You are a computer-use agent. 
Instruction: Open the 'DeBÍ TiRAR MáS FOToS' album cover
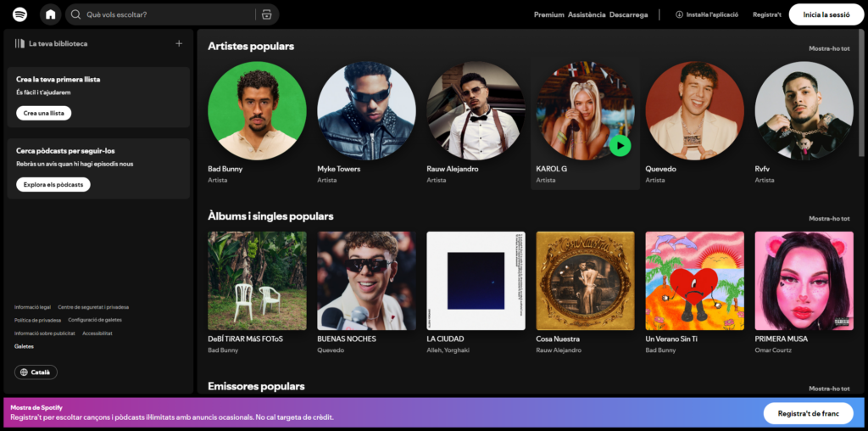(257, 281)
